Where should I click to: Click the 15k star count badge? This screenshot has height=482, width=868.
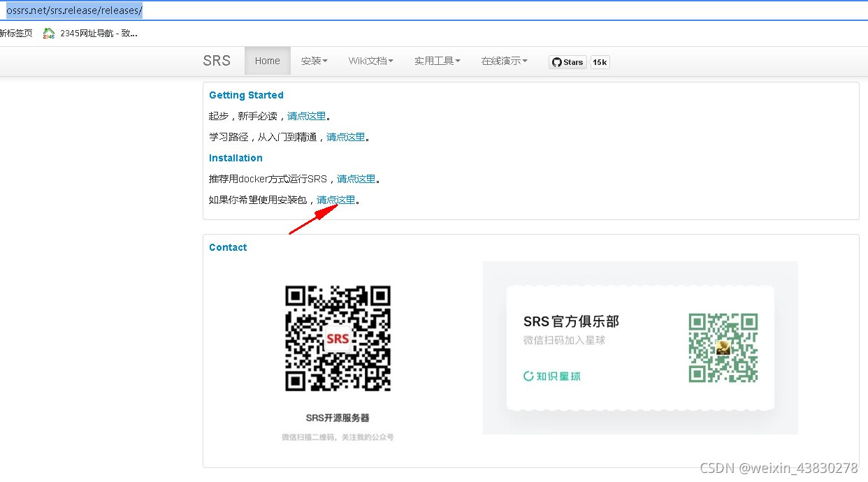(600, 62)
